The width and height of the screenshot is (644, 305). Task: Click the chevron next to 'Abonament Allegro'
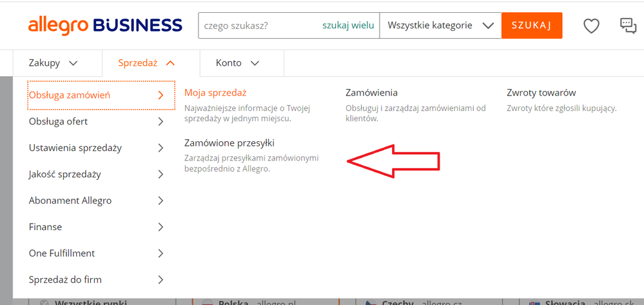[161, 201]
